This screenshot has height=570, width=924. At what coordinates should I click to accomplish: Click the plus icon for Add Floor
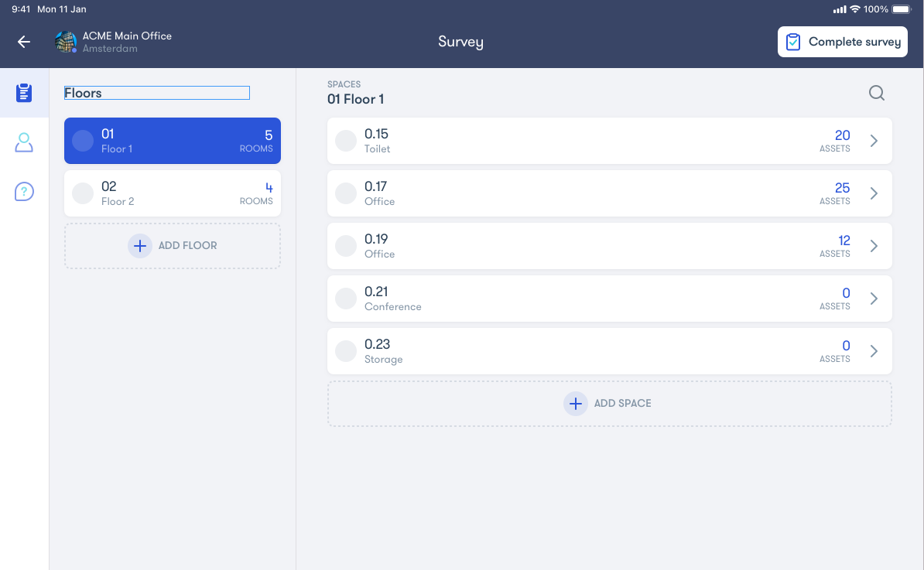(140, 246)
